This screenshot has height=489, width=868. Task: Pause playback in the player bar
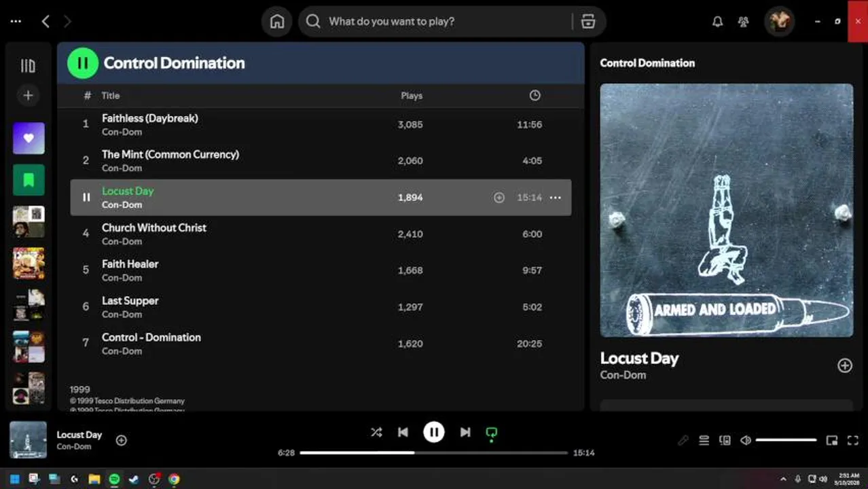[434, 432]
